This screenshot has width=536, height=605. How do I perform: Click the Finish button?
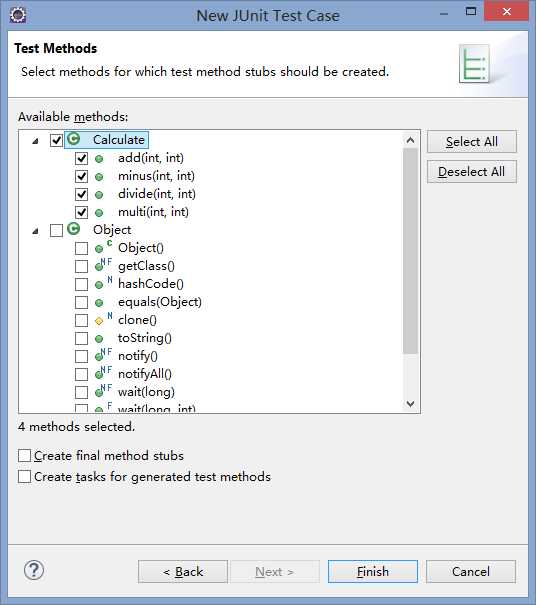pos(373,571)
